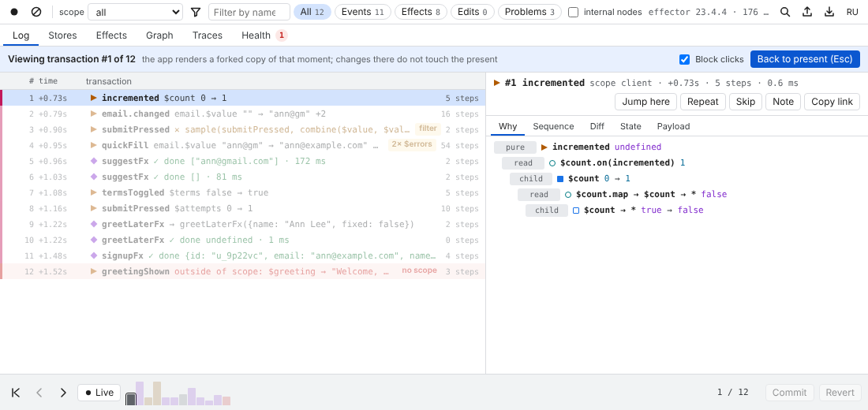Jump to first transaction icon
The height and width of the screenshot is (410, 868).
click(16, 393)
